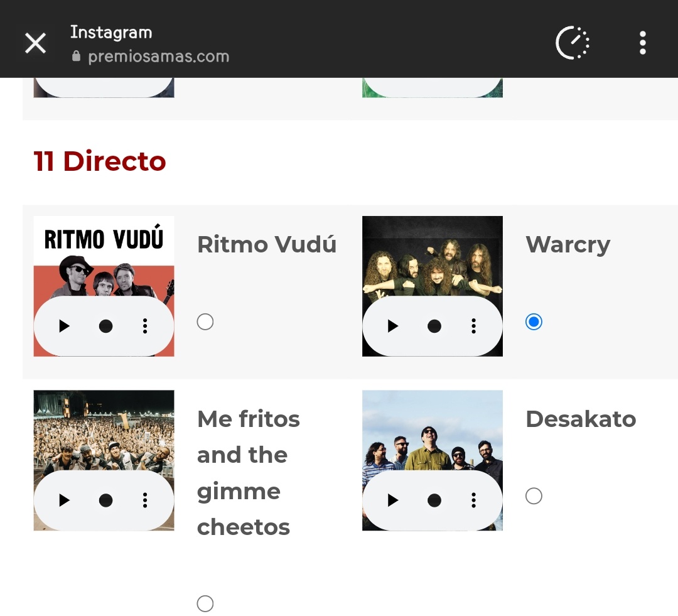Open Desakato audio player options menu

(473, 500)
